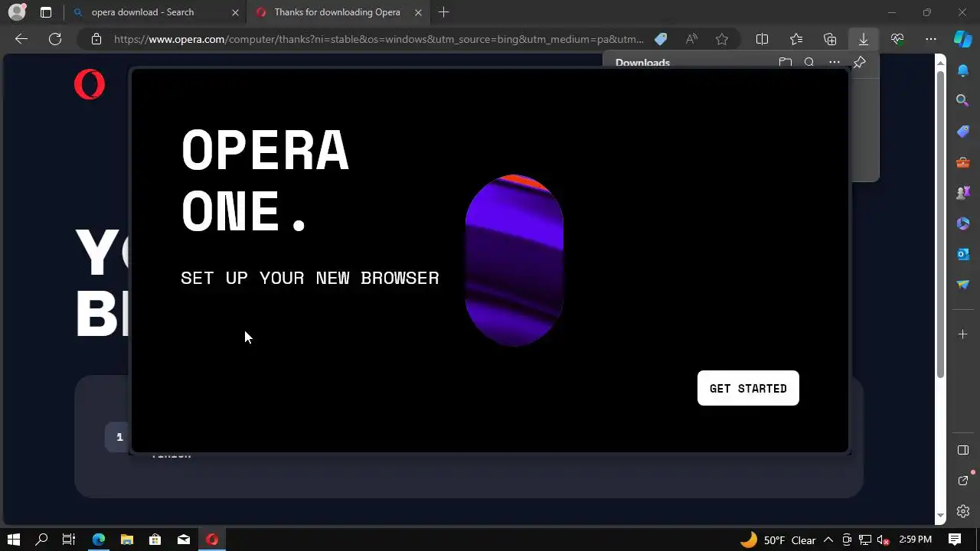Open Outlook in Edge sidebar
The image size is (980, 551).
[963, 254]
